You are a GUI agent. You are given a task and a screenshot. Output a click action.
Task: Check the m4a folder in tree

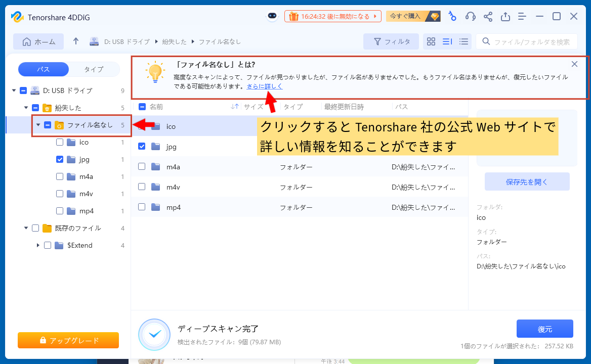click(60, 176)
